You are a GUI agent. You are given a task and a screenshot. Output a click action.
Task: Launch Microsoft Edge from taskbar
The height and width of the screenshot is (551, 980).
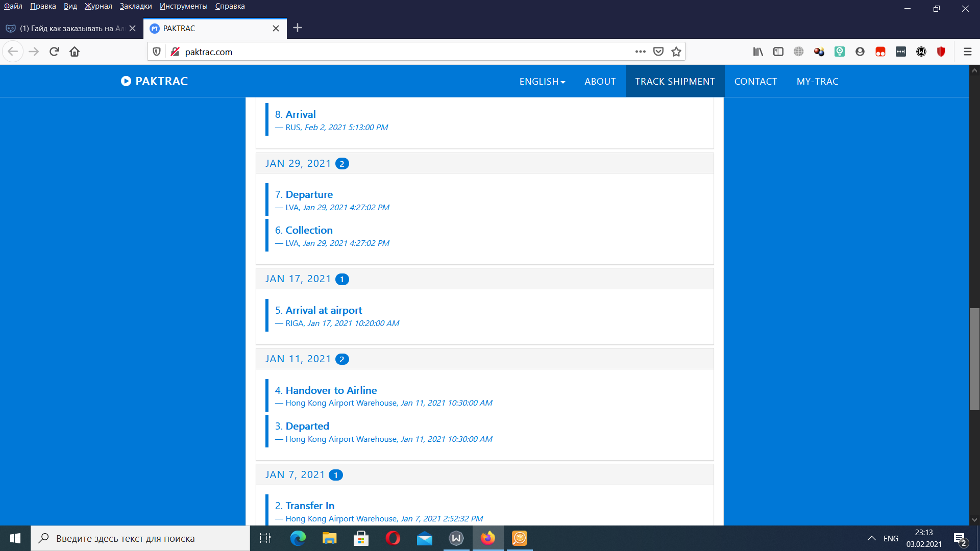click(298, 538)
